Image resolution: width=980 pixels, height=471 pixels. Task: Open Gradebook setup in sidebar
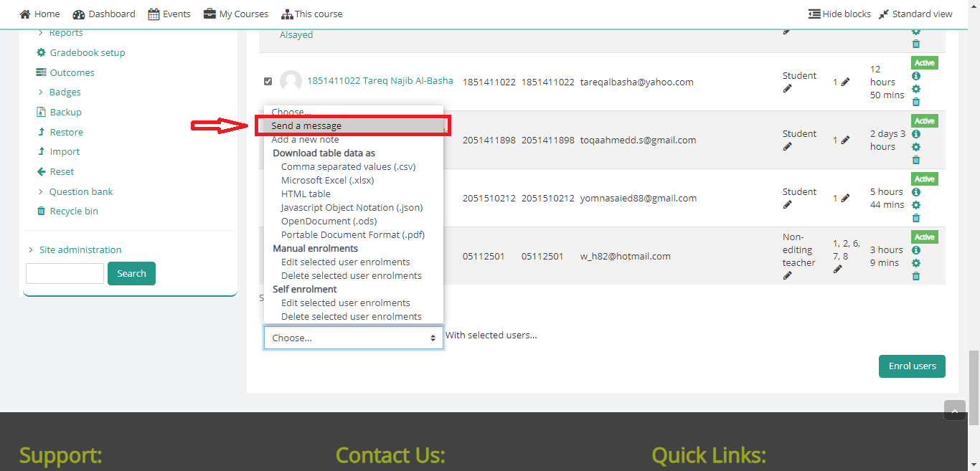click(81, 52)
